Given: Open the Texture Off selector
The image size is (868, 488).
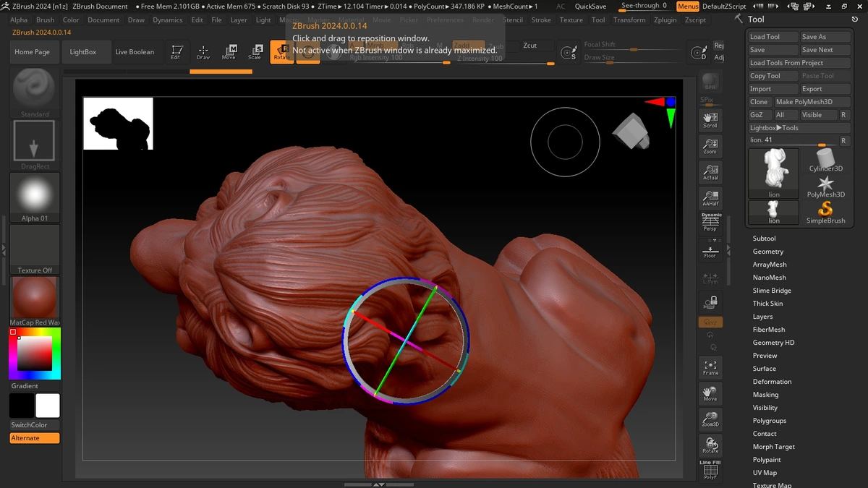Looking at the screenshot, I should [x=35, y=249].
